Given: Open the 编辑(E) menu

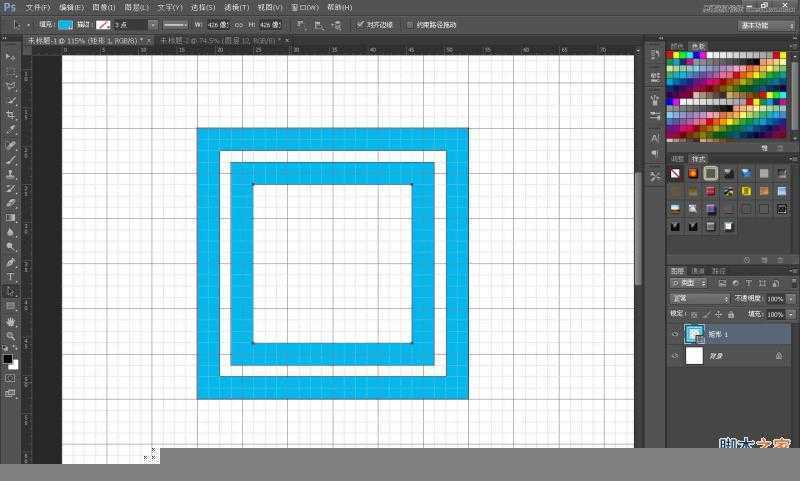Looking at the screenshot, I should tap(71, 8).
